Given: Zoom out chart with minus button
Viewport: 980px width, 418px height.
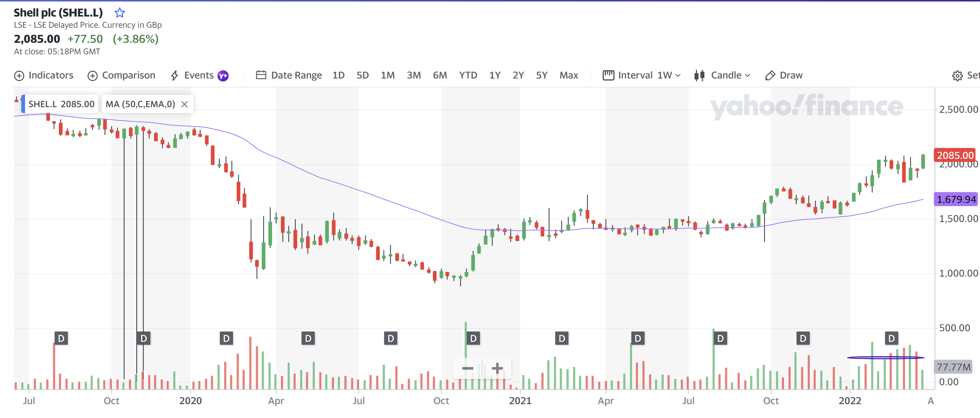Looking at the screenshot, I should point(468,368).
